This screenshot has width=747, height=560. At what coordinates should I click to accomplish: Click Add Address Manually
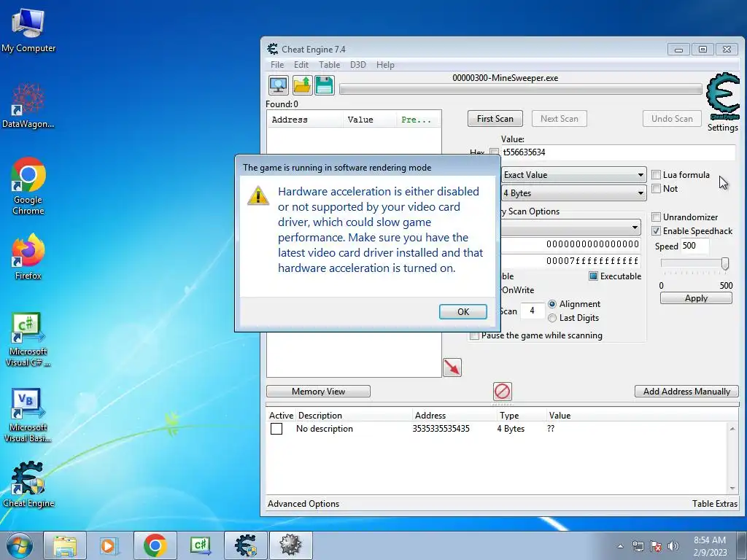click(686, 392)
